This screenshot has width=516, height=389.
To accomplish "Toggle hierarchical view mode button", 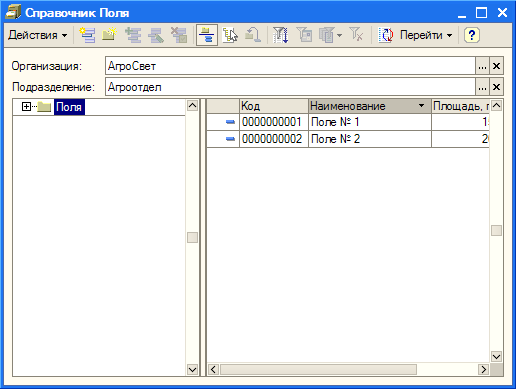I will click(x=207, y=35).
